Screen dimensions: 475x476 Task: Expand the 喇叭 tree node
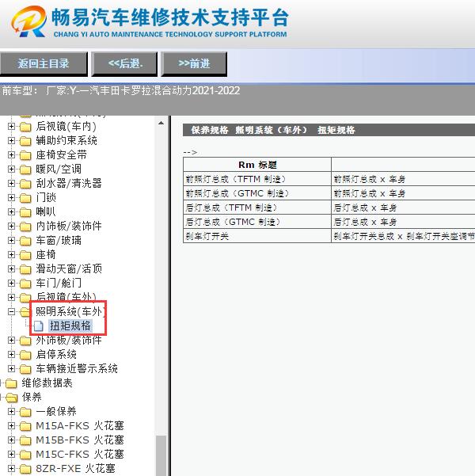pyautogui.click(x=11, y=212)
